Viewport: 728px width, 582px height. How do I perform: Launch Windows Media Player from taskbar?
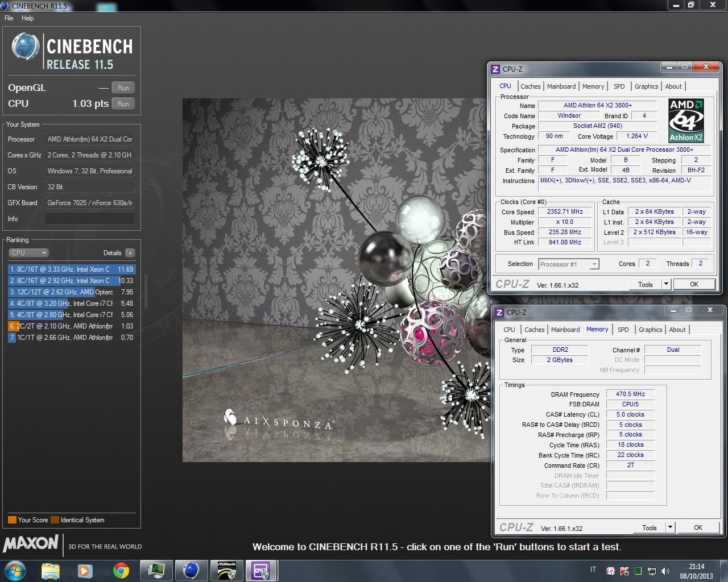point(85,570)
